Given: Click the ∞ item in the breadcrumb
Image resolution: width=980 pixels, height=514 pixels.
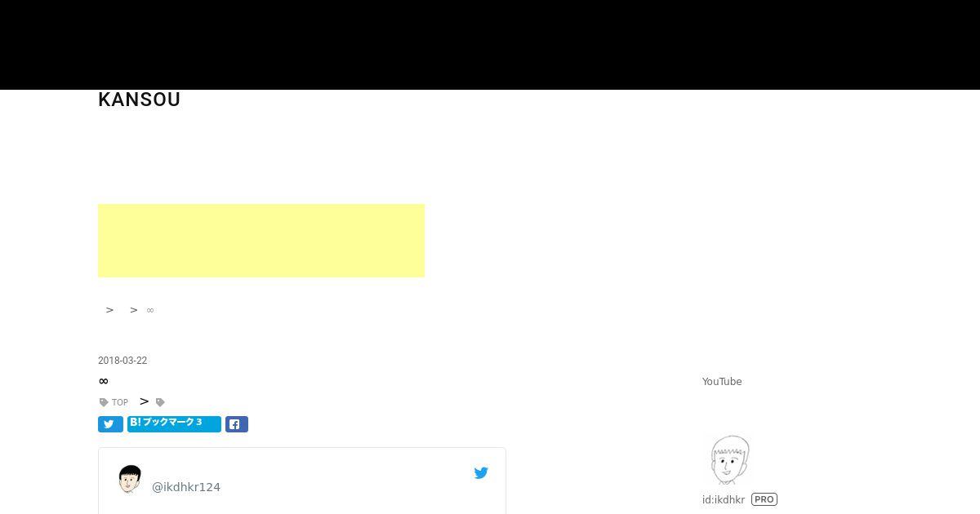Looking at the screenshot, I should click(150, 310).
